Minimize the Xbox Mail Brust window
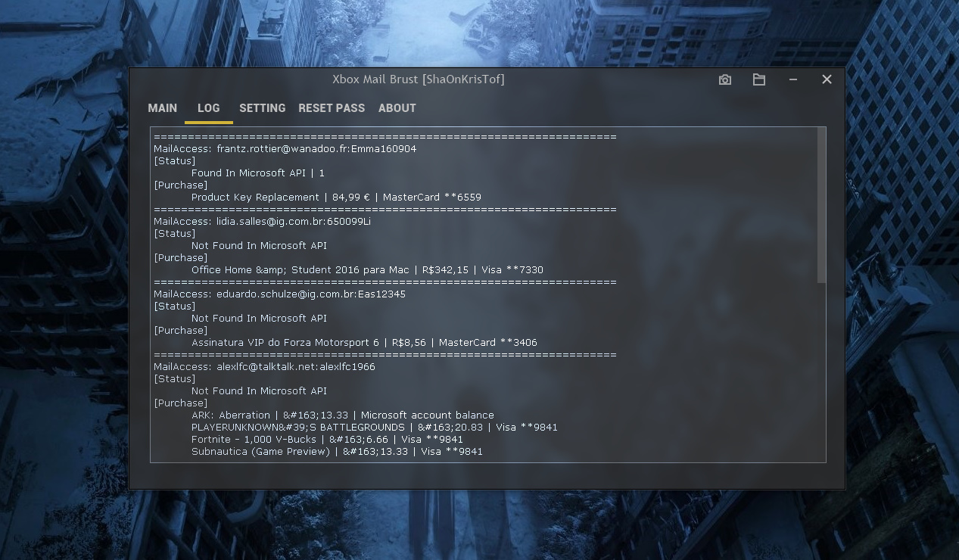Viewport: 959px width, 560px height. tap(792, 79)
